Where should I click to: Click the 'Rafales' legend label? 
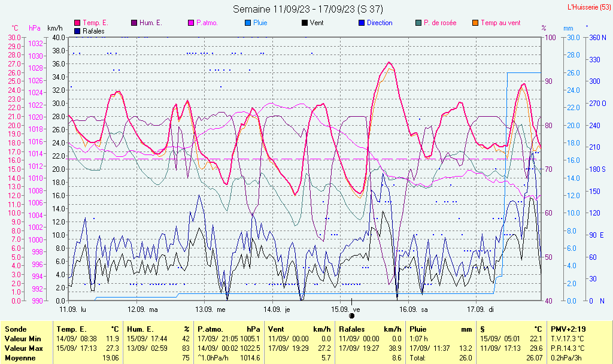pos(93,31)
